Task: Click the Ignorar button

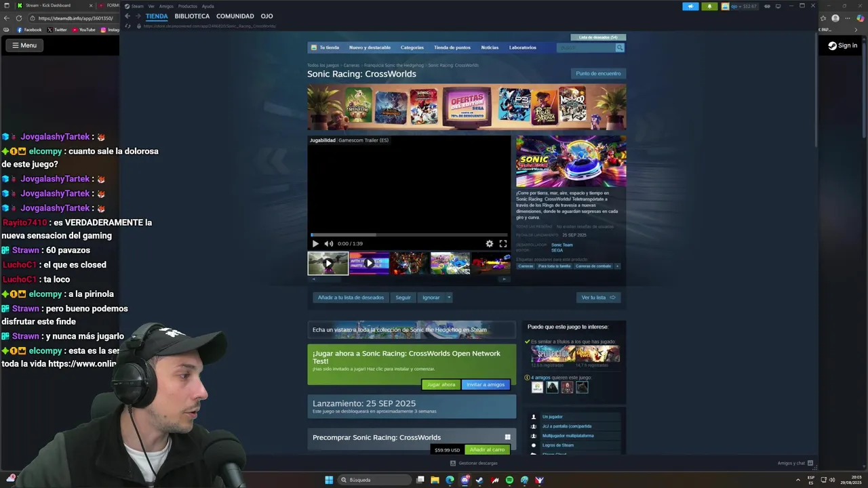Action: click(431, 298)
